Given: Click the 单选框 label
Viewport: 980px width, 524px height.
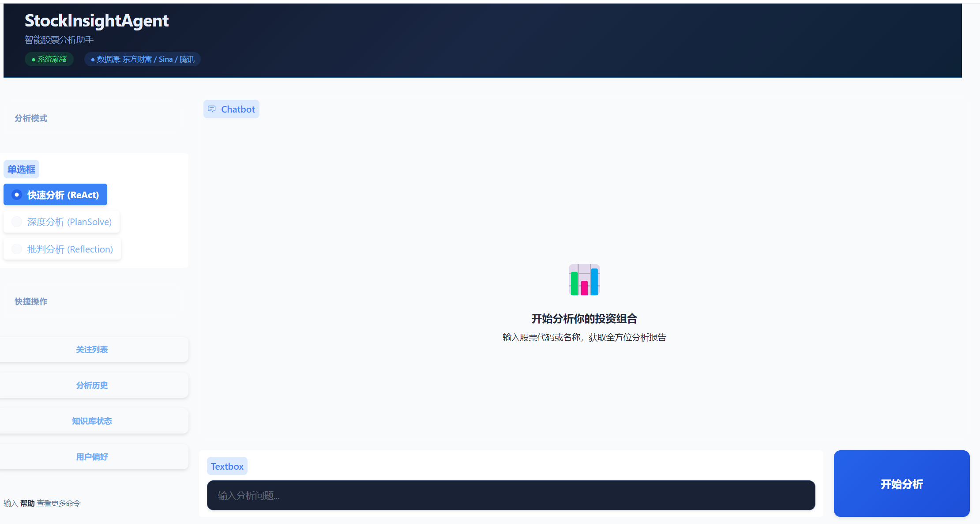Looking at the screenshot, I should pyautogui.click(x=21, y=169).
